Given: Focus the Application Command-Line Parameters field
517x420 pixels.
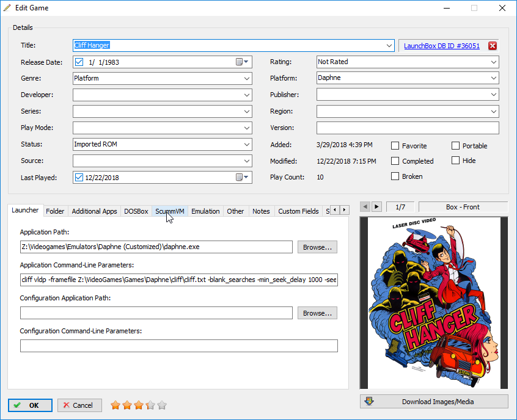Looking at the screenshot, I should tap(178, 280).
